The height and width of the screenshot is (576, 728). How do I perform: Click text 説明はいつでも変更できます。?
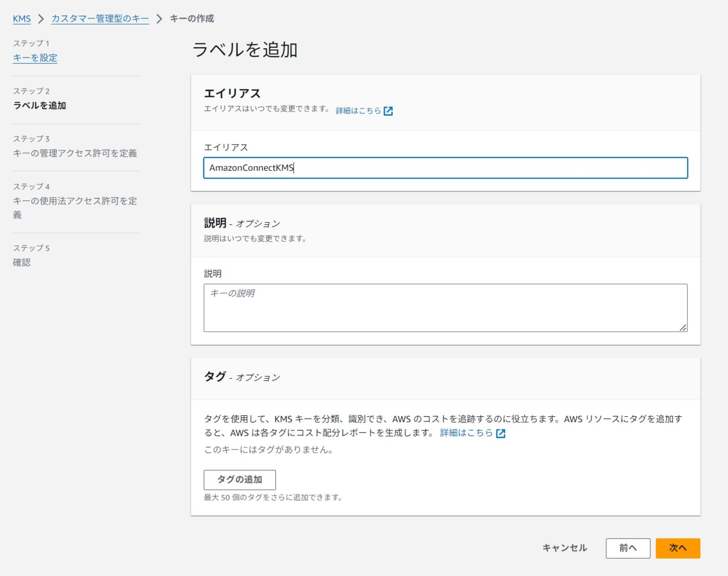click(x=256, y=239)
